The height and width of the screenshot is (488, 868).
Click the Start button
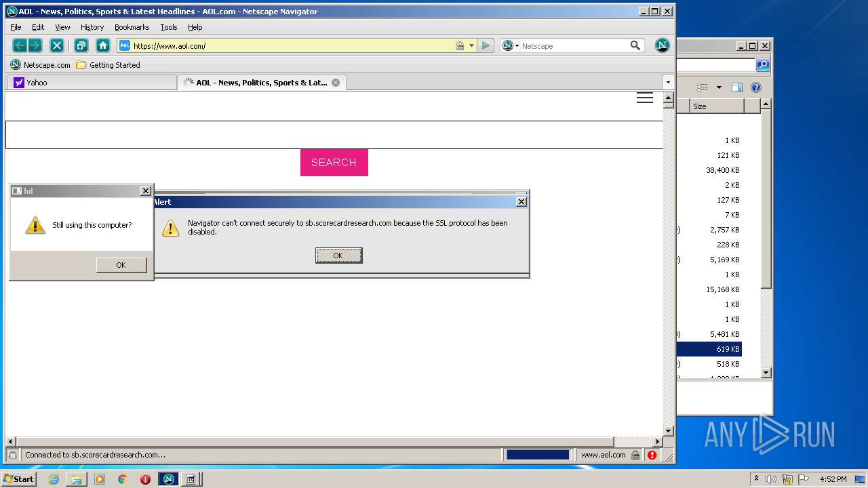click(19, 479)
